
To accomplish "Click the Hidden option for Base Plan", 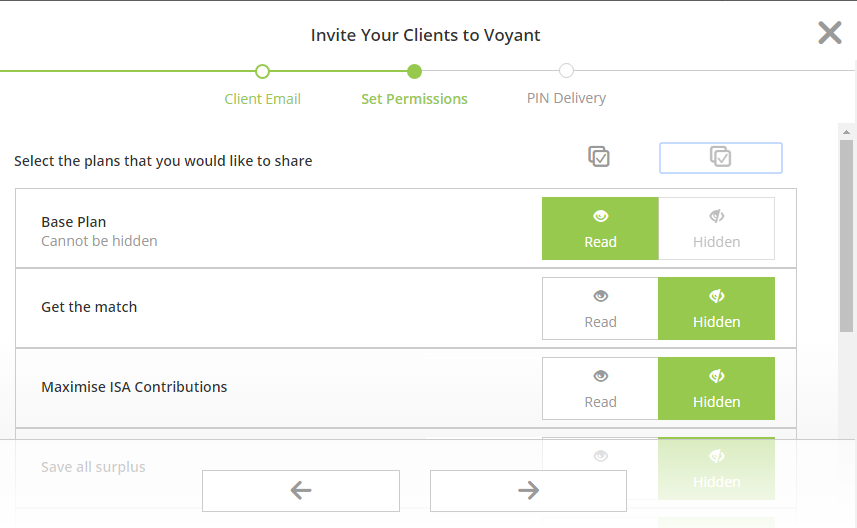I will coord(717,228).
